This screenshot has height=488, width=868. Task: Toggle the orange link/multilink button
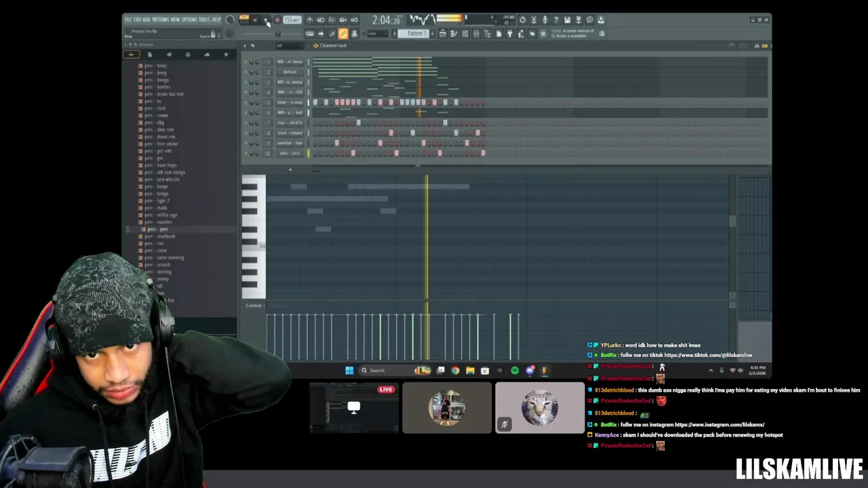tap(342, 33)
